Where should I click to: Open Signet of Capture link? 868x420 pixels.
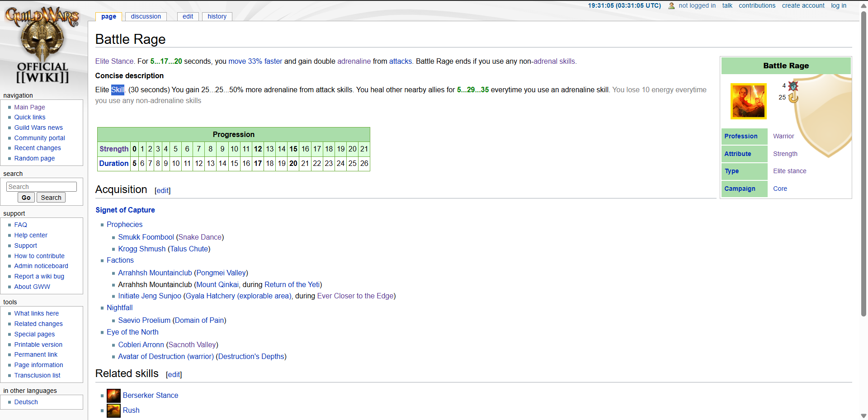tap(125, 210)
